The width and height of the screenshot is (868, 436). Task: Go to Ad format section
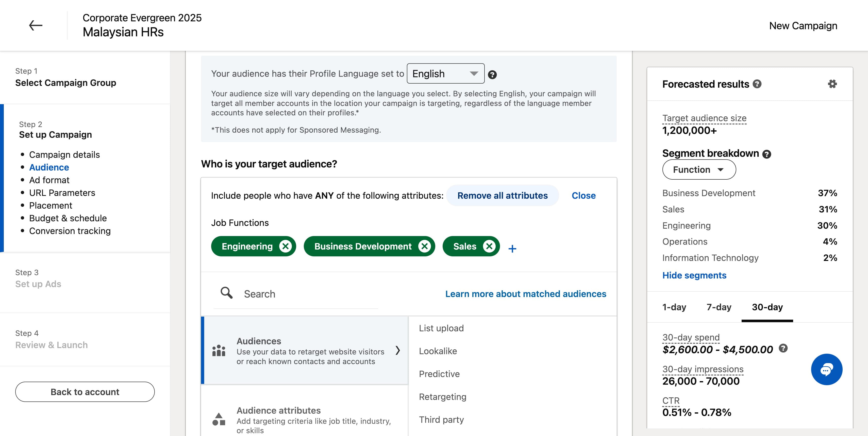click(49, 180)
